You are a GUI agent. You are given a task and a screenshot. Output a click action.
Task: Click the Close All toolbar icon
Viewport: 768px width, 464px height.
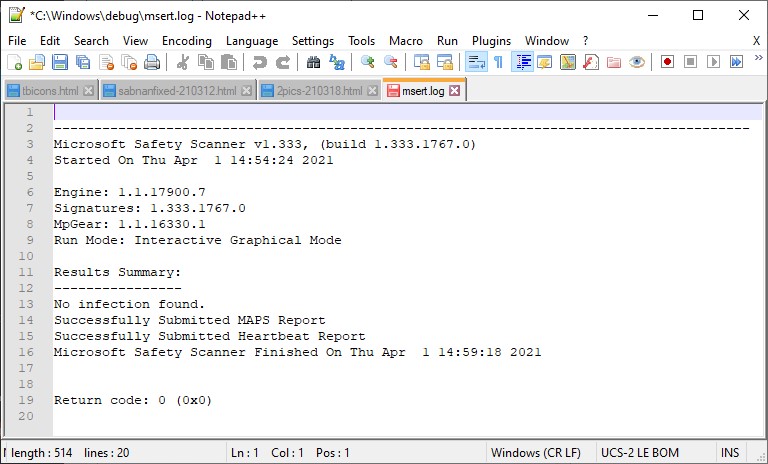pyautogui.click(x=129, y=62)
